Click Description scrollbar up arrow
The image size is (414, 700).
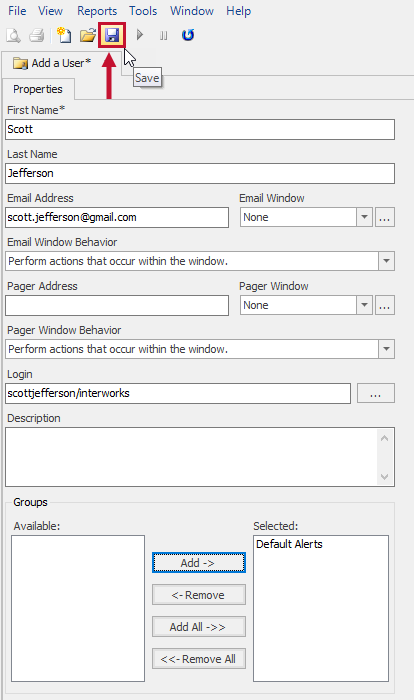385,438
